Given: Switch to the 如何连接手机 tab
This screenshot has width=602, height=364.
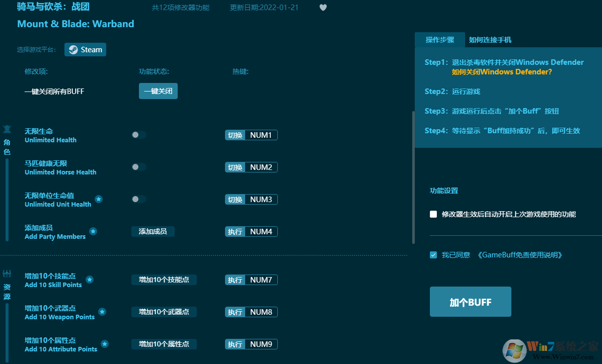Looking at the screenshot, I should 490,40.
